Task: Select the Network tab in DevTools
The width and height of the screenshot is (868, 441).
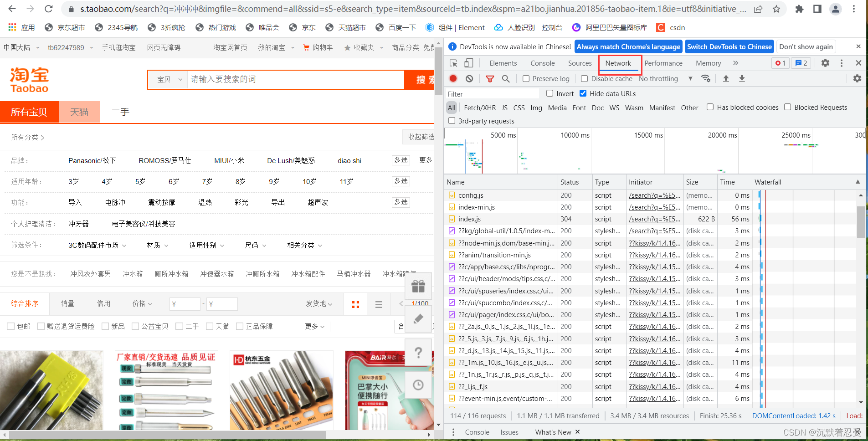Action: coord(618,63)
